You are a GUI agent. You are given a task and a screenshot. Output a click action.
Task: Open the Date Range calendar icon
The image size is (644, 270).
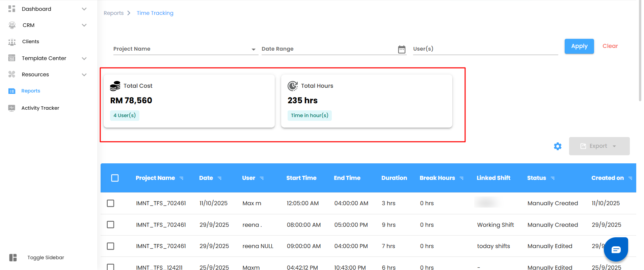tap(402, 49)
